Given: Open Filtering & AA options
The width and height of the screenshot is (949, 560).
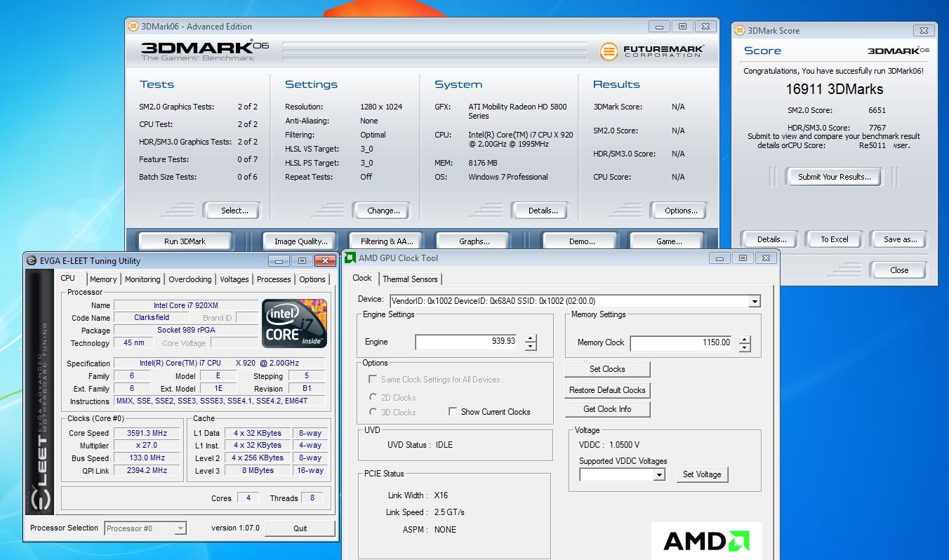Looking at the screenshot, I should pyautogui.click(x=387, y=241).
